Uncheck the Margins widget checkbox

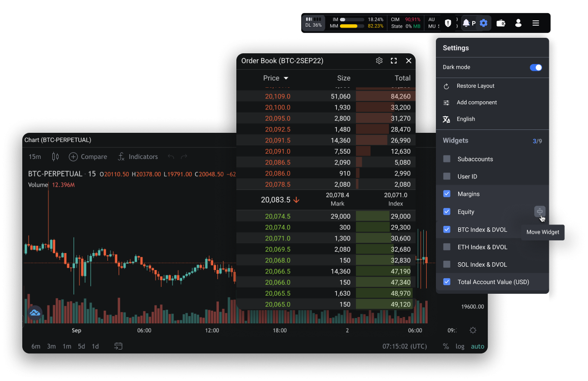click(x=447, y=194)
